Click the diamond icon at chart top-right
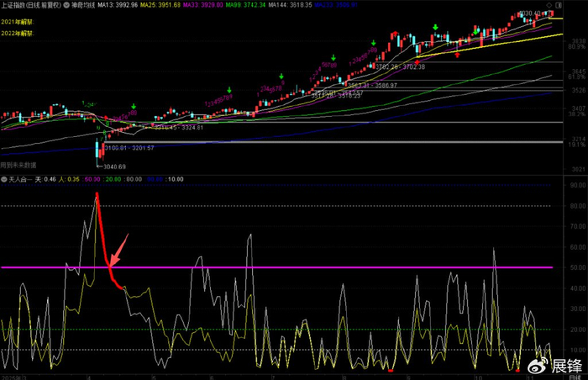Viewport: 588px width, 380px height. (549, 5)
